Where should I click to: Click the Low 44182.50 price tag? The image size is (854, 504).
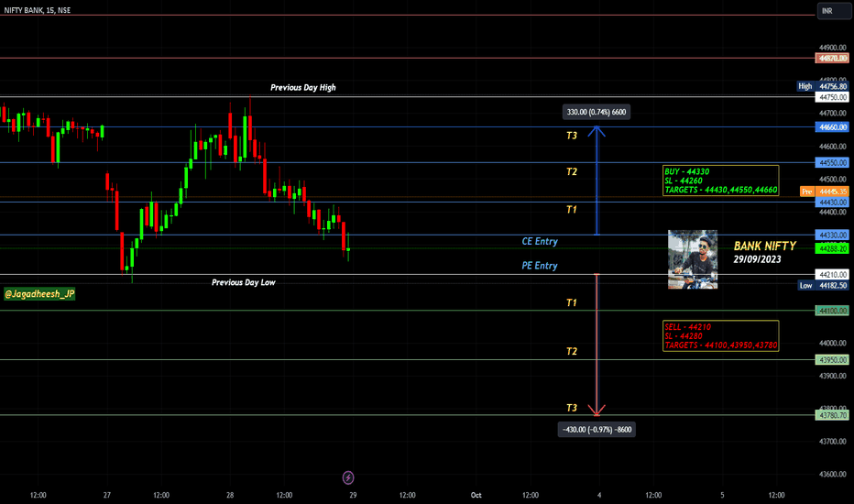[824, 285]
